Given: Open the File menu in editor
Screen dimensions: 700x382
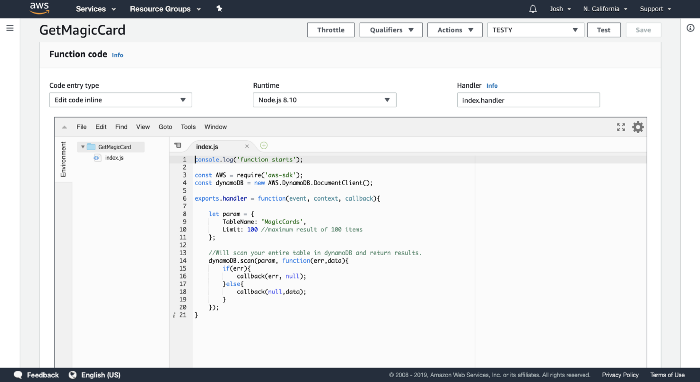Looking at the screenshot, I should (81, 127).
